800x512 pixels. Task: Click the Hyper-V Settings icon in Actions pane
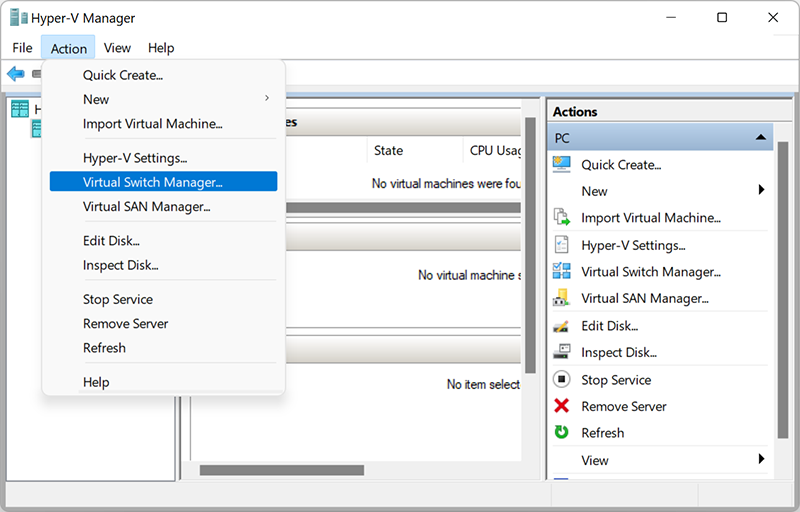562,245
